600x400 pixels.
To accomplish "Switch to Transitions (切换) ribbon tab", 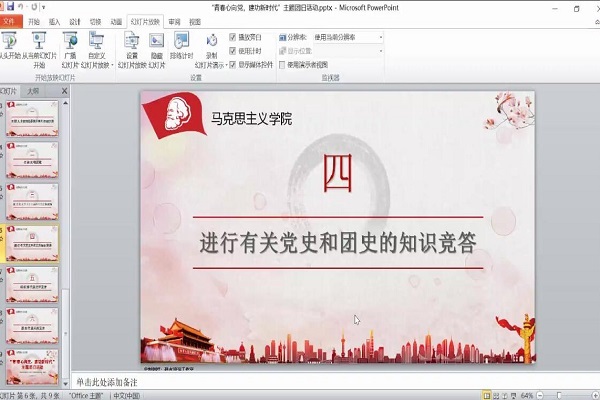I will tap(95, 22).
